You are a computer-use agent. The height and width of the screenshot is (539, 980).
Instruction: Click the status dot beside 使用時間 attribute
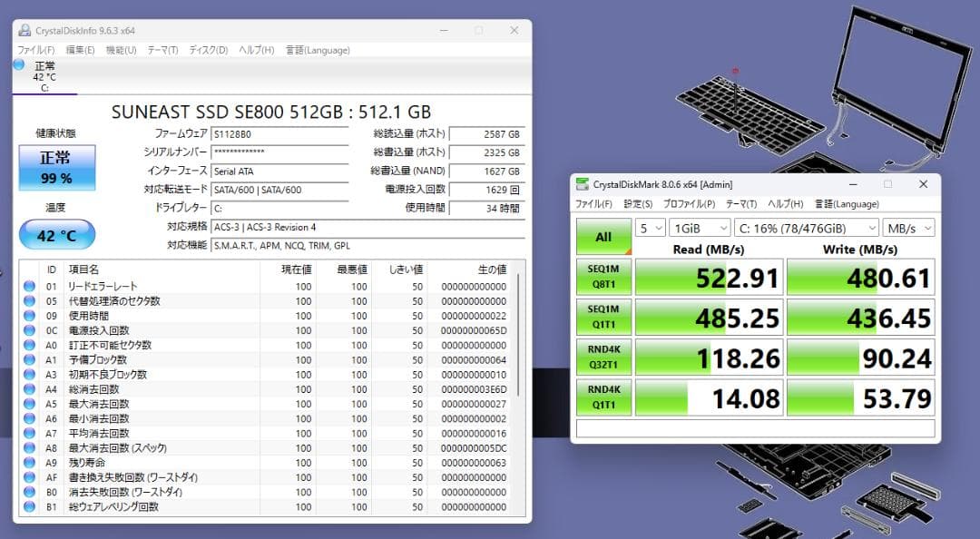pos(27,316)
